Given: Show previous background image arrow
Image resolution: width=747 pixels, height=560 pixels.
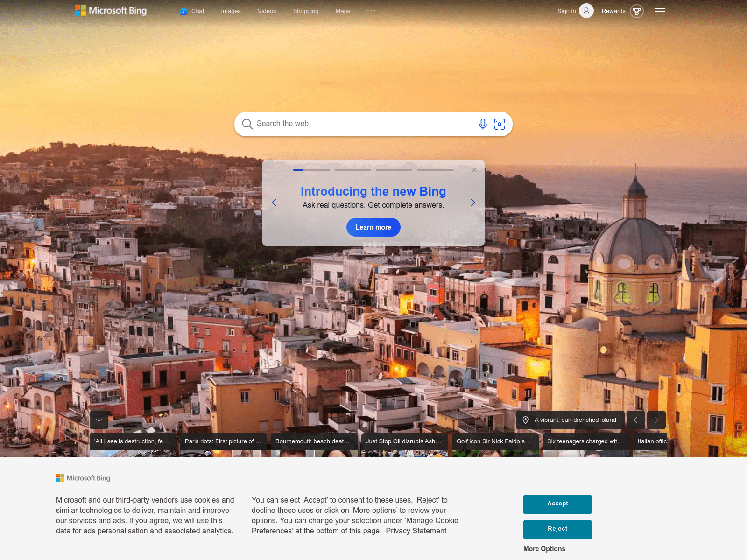Looking at the screenshot, I should 636,420.
